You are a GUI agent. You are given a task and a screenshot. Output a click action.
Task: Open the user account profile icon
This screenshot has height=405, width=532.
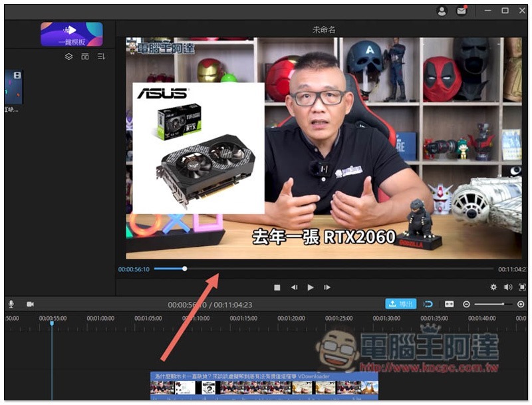tap(442, 11)
